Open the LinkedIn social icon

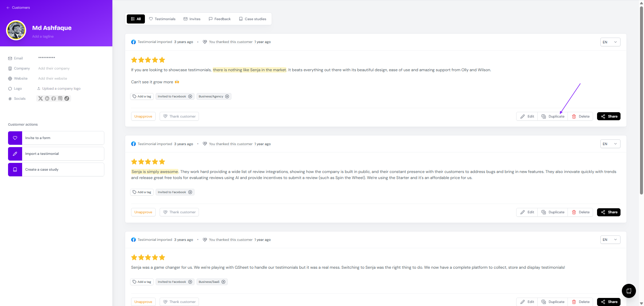point(47,98)
